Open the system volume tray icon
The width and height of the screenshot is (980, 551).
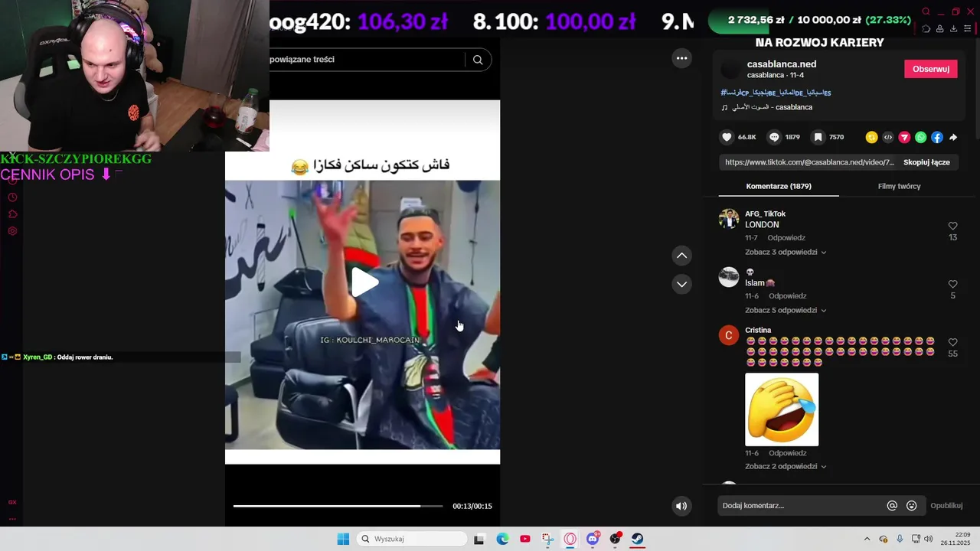(928, 539)
